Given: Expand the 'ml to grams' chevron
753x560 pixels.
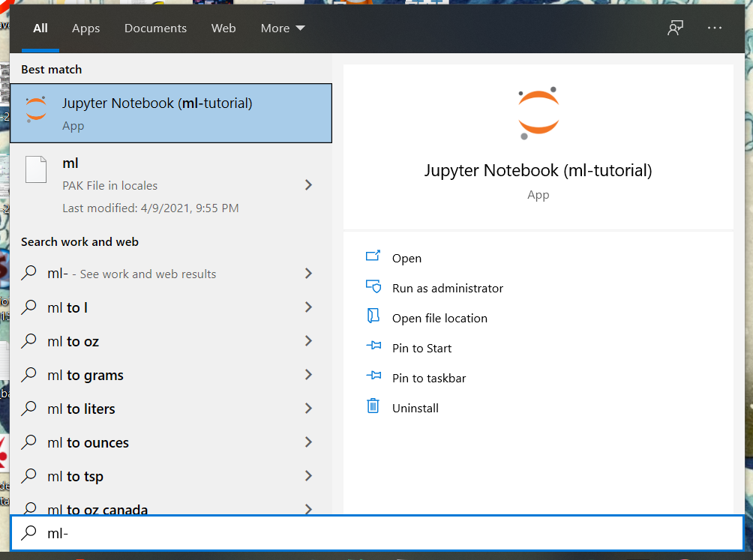Looking at the screenshot, I should click(x=309, y=374).
